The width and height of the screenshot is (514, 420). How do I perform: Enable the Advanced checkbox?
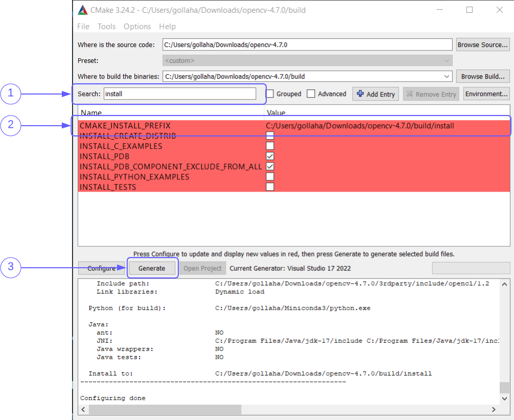pos(311,94)
